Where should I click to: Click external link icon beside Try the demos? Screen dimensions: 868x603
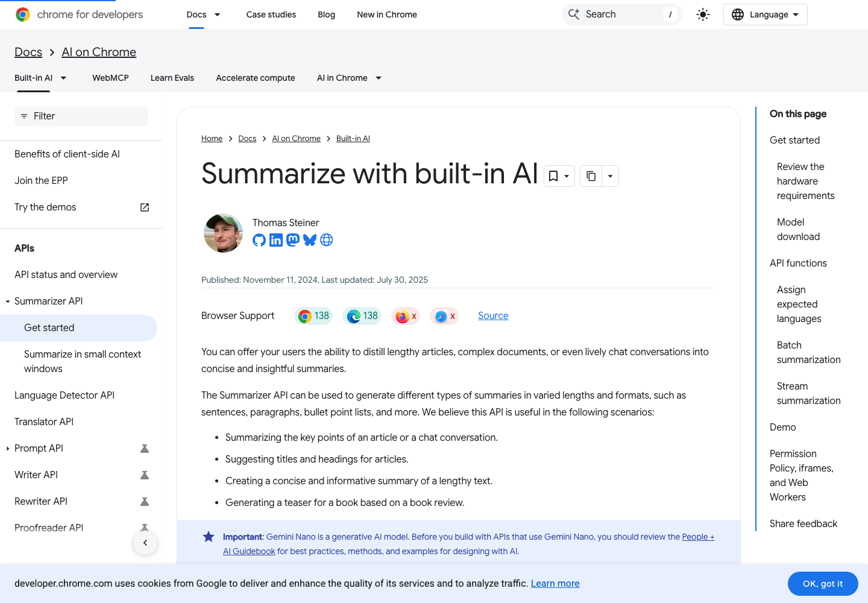[x=145, y=207]
